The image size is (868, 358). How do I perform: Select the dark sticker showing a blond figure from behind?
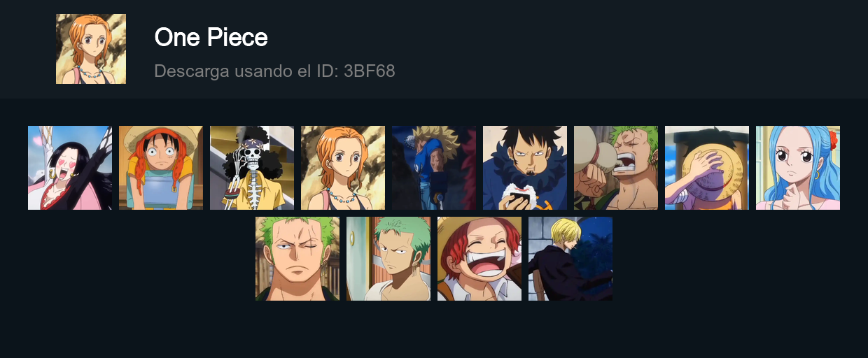(434, 168)
